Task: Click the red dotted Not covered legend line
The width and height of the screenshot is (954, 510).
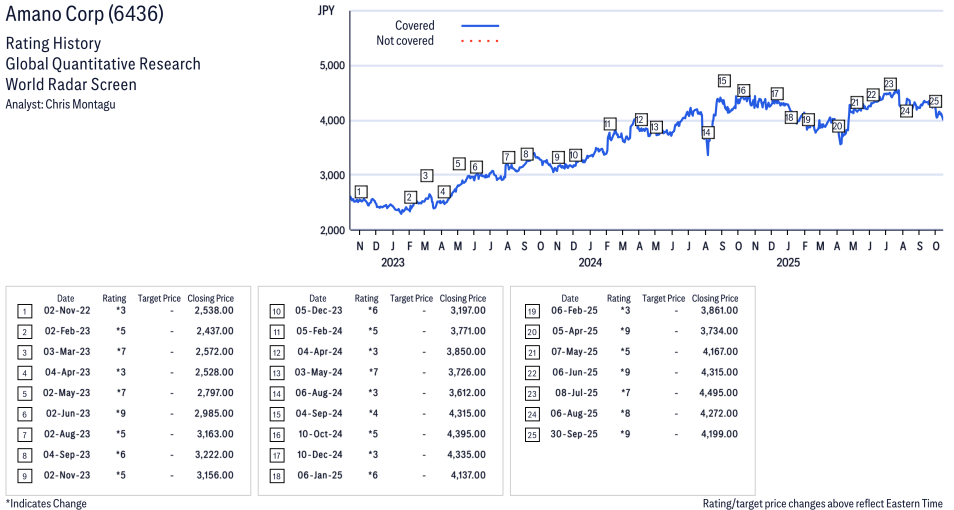Action: pos(480,41)
